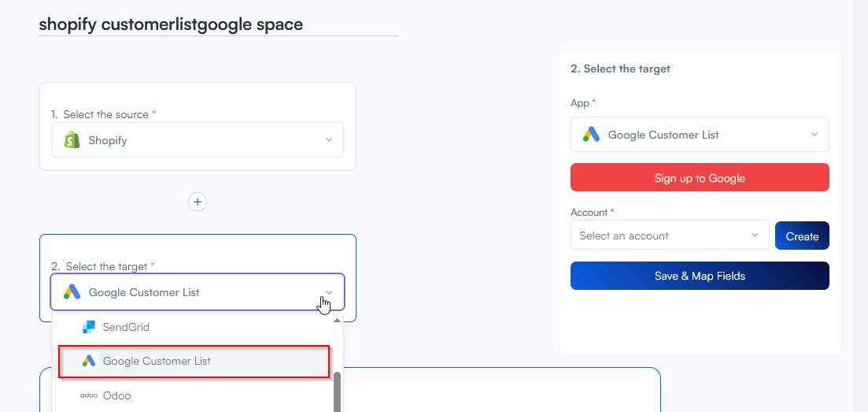The height and width of the screenshot is (412, 868).
Task: Click Google Ads logo in target selector box
Action: pos(72,292)
